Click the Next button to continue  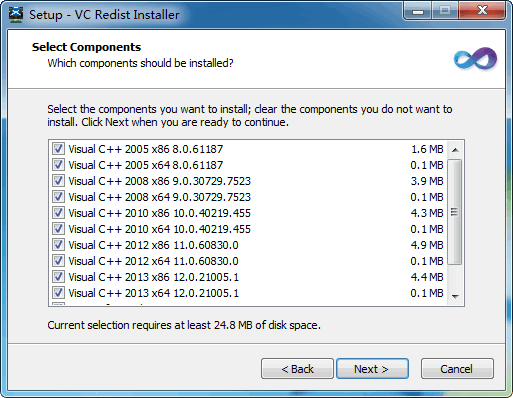(372, 369)
